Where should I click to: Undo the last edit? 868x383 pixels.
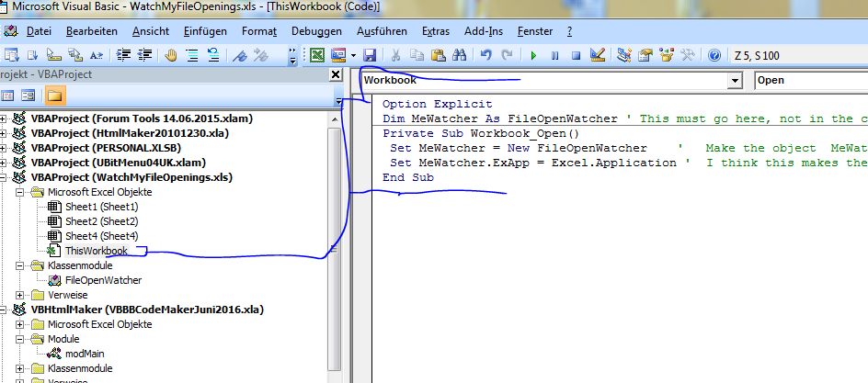(486, 55)
